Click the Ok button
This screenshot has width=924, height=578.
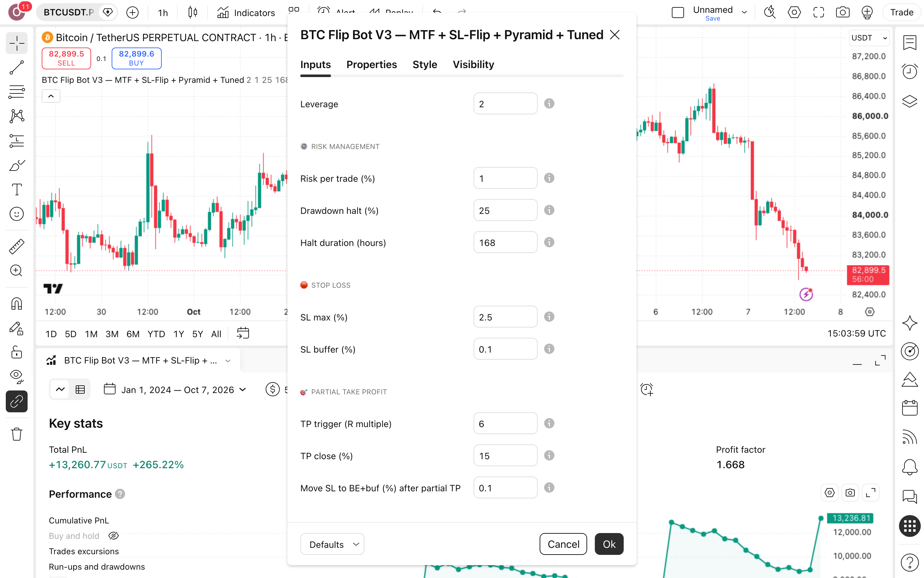coord(609,544)
